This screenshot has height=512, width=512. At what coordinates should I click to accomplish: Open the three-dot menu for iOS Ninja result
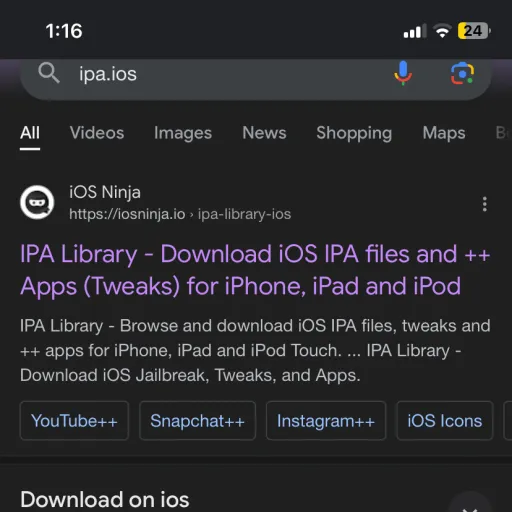click(485, 204)
